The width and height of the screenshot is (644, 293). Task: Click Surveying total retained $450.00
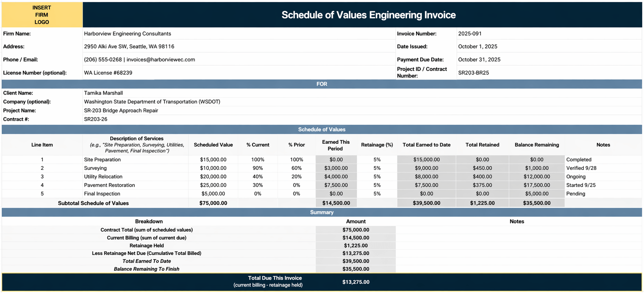[x=482, y=168]
